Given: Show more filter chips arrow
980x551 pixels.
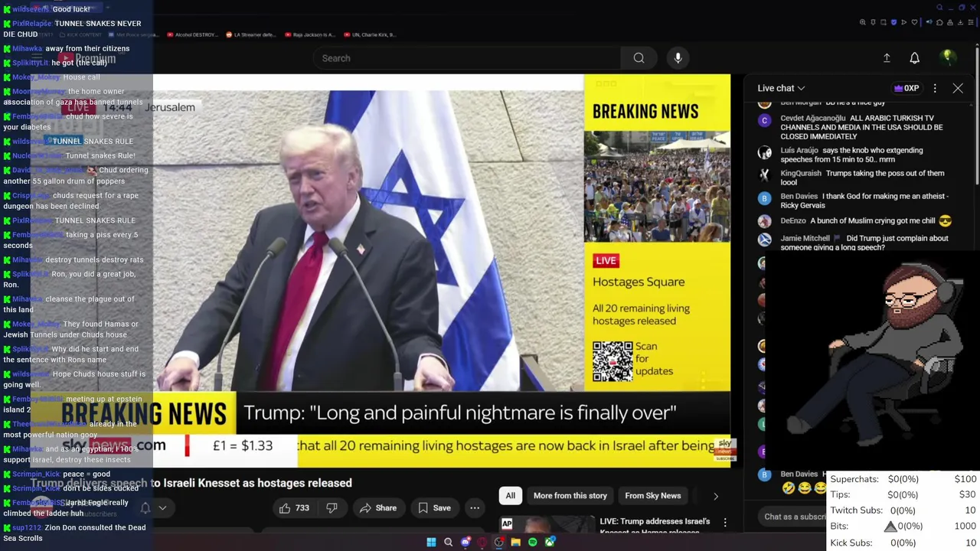Looking at the screenshot, I should 716,496.
